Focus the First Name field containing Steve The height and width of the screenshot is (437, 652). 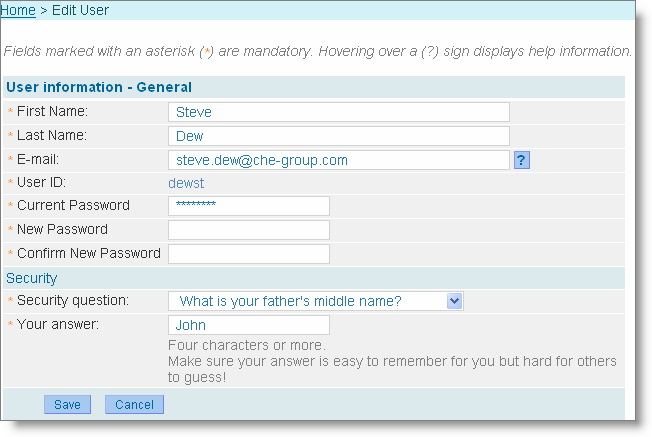pyautogui.click(x=338, y=112)
